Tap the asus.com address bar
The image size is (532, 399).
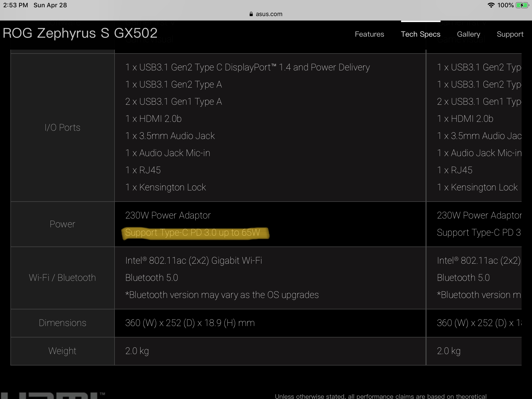click(266, 14)
